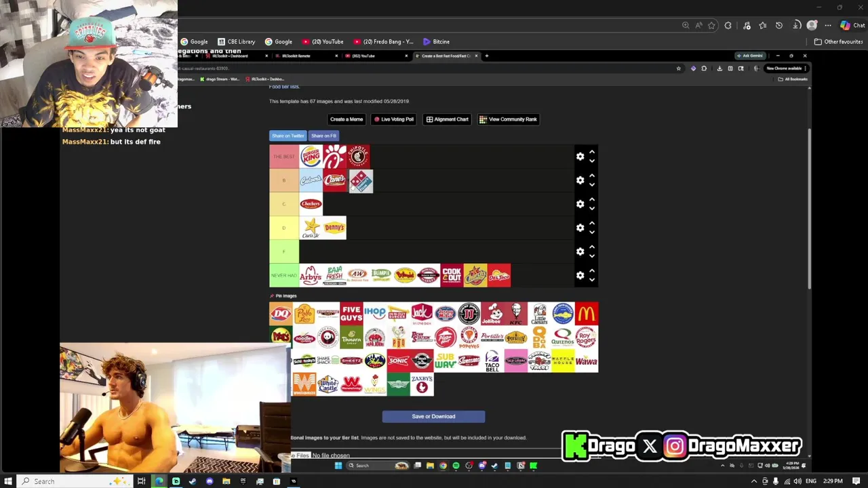Image resolution: width=868 pixels, height=488 pixels.
Task: Select the Dairy Queen logo
Action: point(281,314)
